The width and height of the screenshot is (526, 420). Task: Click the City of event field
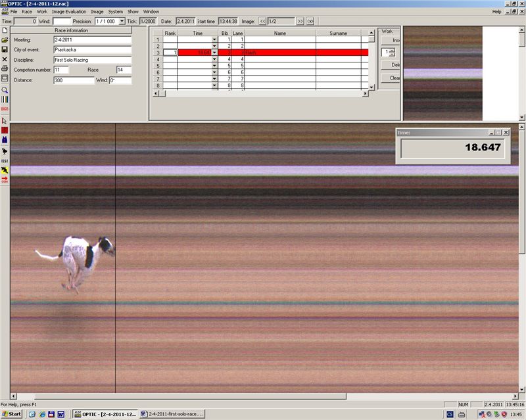(92, 50)
